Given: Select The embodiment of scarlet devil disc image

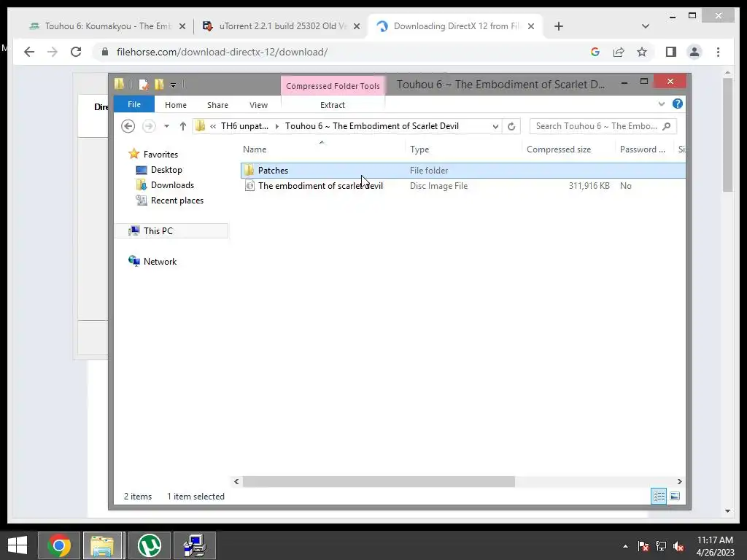Looking at the screenshot, I should coord(463,186).
